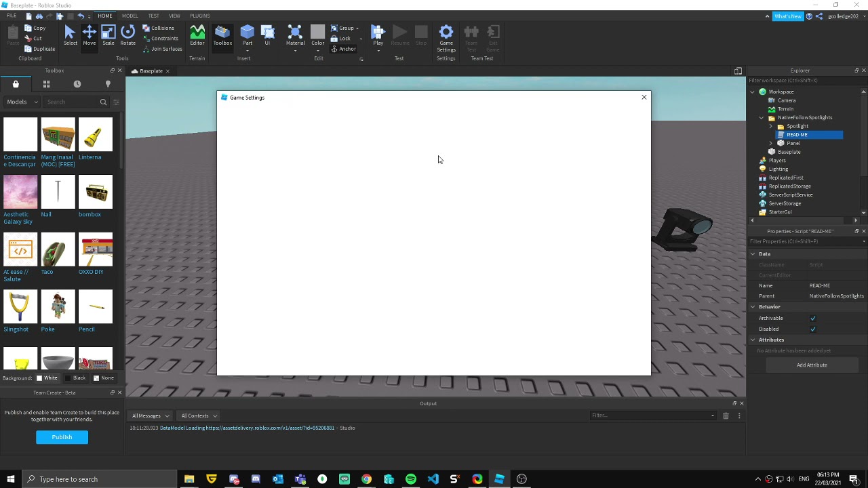This screenshot has height=488, width=868.
Task: Toggle the Constraints option
Action: (x=160, y=39)
